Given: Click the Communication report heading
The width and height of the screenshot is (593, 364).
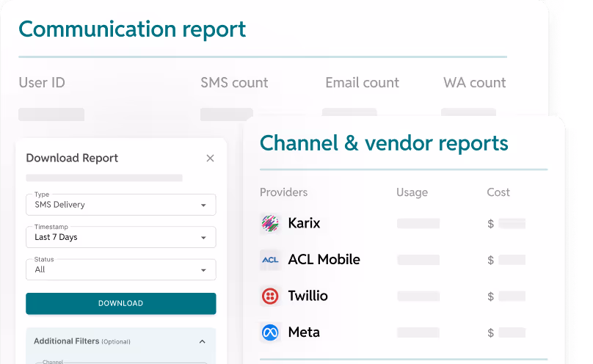Looking at the screenshot, I should [132, 30].
